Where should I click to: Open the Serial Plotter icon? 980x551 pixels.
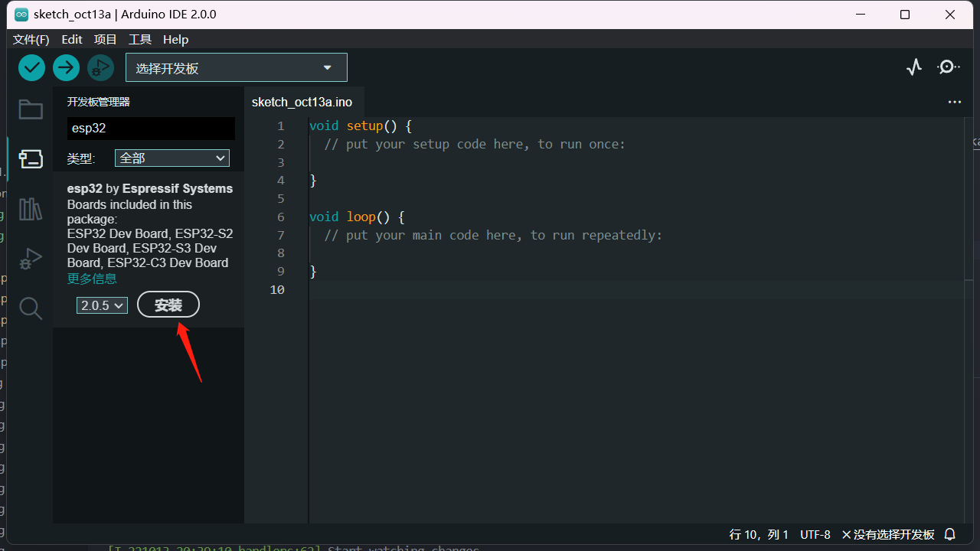tap(914, 67)
